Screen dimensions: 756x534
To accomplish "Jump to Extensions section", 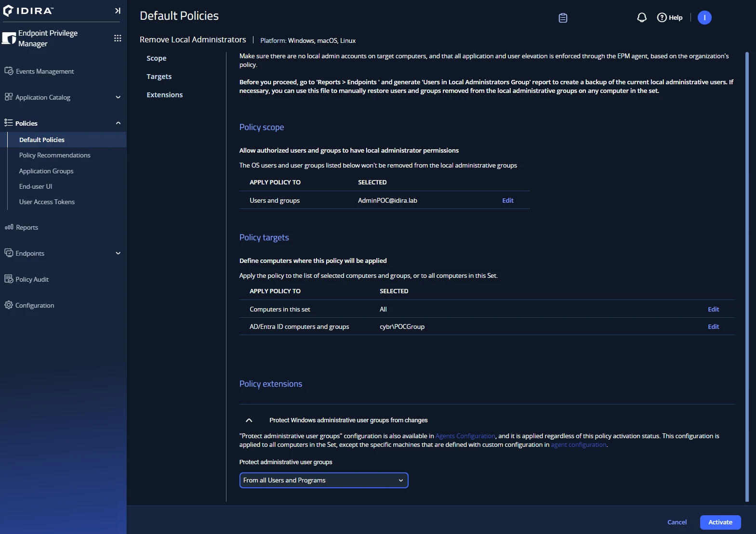I will (x=165, y=95).
